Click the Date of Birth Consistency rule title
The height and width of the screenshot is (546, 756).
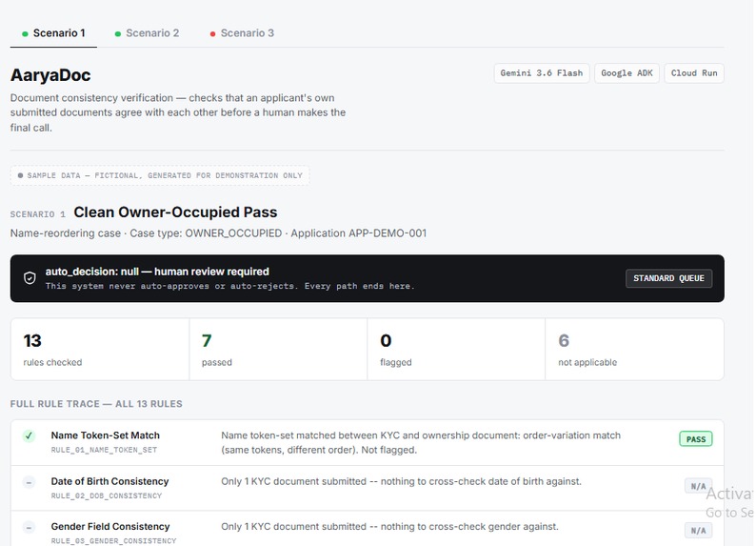coord(109,481)
